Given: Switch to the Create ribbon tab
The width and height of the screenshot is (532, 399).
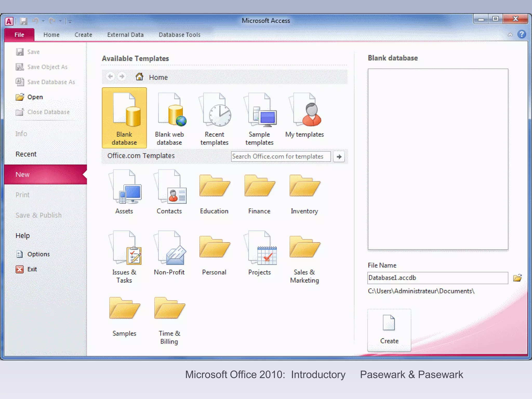Looking at the screenshot, I should [83, 35].
